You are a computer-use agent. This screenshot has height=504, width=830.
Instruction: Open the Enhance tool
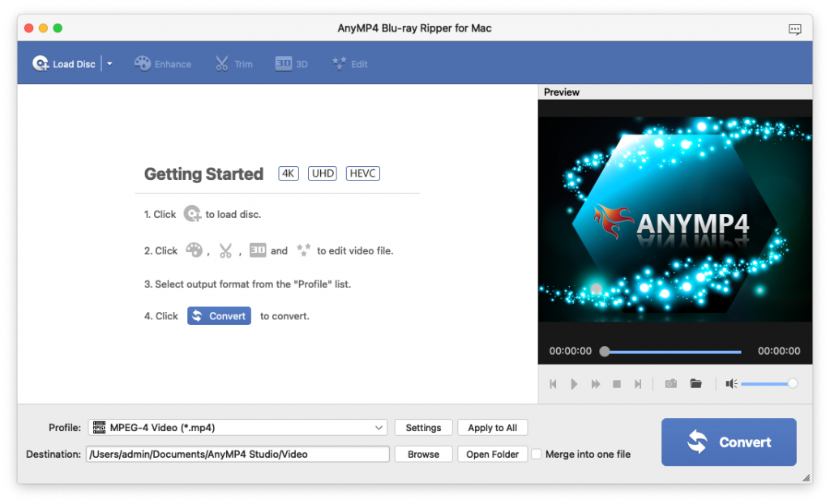[x=162, y=64]
